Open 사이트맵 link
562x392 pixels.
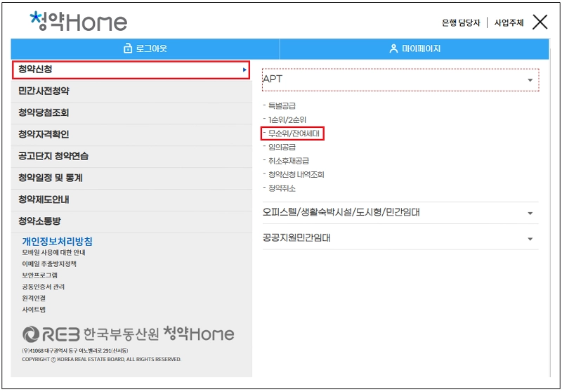[34, 310]
